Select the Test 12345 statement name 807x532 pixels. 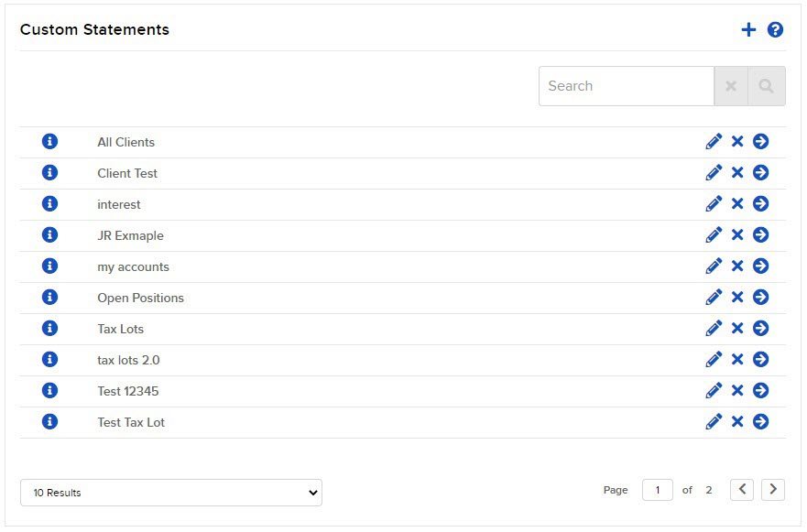coord(128,390)
